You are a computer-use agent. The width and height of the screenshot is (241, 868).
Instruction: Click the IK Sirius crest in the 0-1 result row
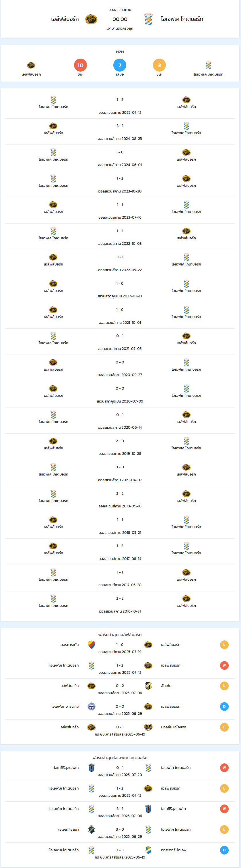(x=92, y=768)
